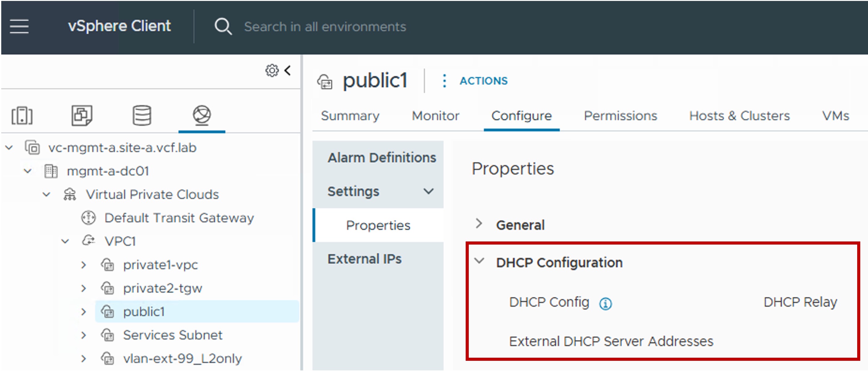
Task: Collapse the VPC1 node
Action: 65,241
